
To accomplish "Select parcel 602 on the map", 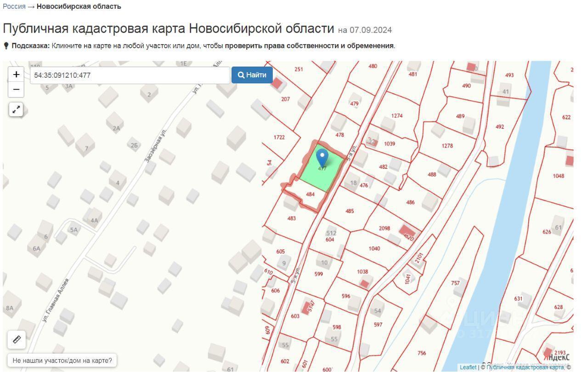I will pyautogui.click(x=285, y=361).
